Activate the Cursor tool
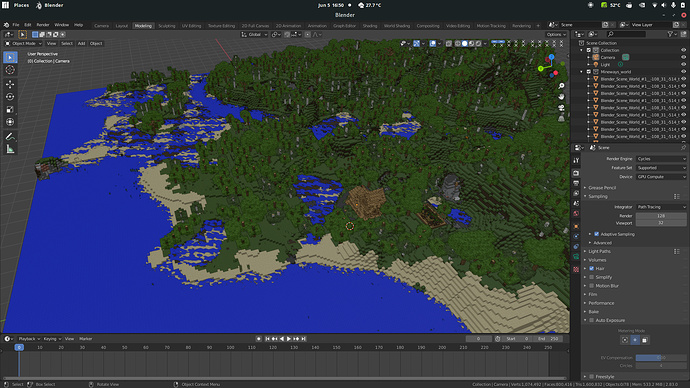690x388 pixels. [10, 70]
